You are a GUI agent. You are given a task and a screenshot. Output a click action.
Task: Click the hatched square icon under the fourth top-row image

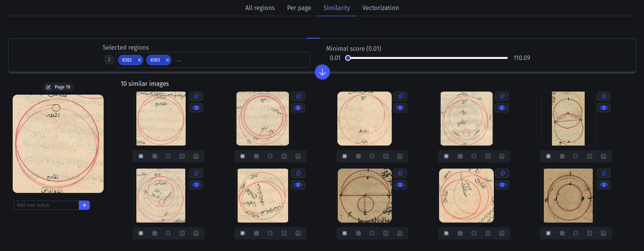pyautogui.click(x=460, y=156)
